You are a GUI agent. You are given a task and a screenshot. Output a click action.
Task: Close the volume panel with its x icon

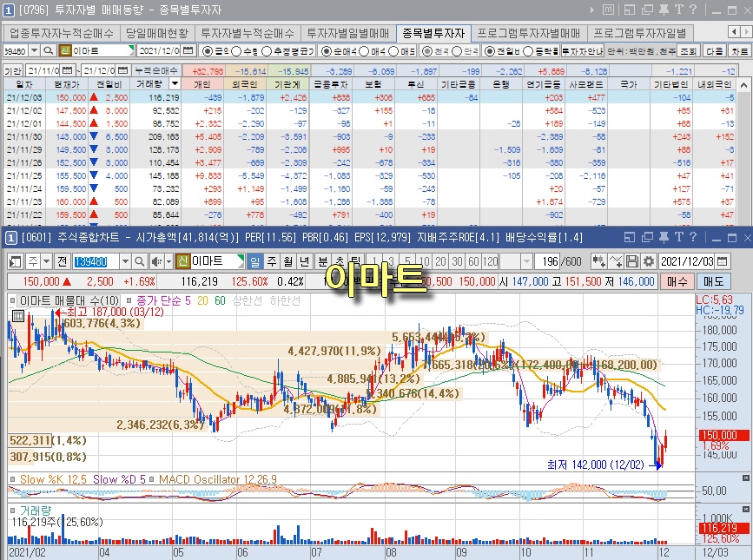[x=745, y=509]
